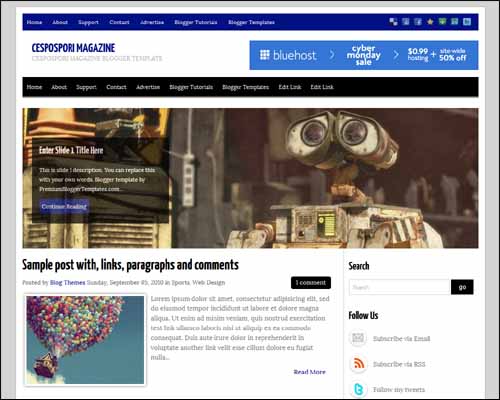The height and width of the screenshot is (400, 500).
Task: Open Advertise in the blue top menu
Action: (x=152, y=22)
